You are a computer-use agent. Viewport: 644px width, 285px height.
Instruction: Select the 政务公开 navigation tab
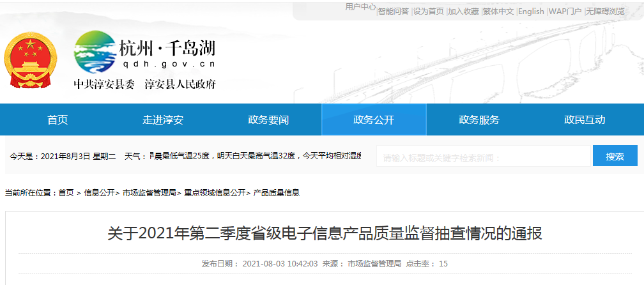(374, 120)
